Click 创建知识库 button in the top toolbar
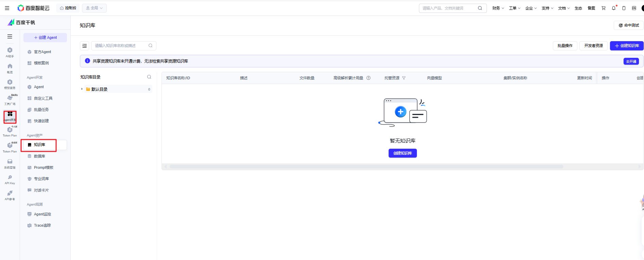The image size is (644, 260). (627, 46)
